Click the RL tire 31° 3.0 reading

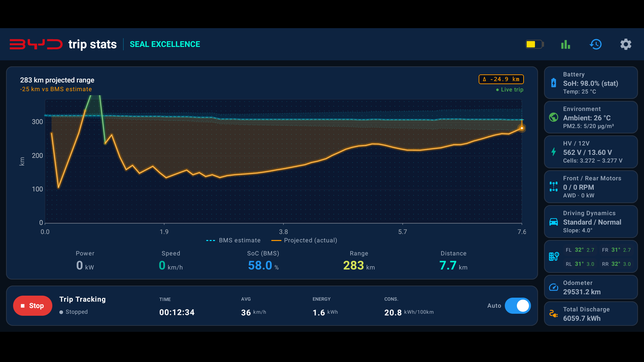pos(580,264)
